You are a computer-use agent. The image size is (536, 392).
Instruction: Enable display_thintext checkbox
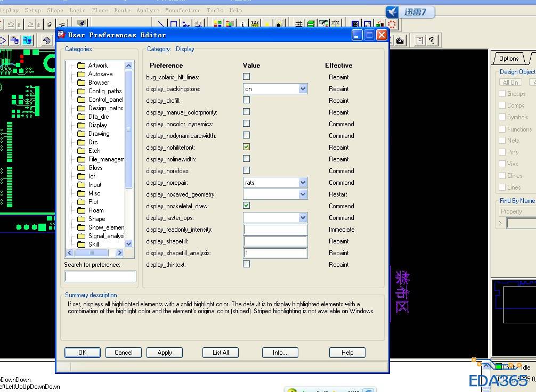click(246, 264)
